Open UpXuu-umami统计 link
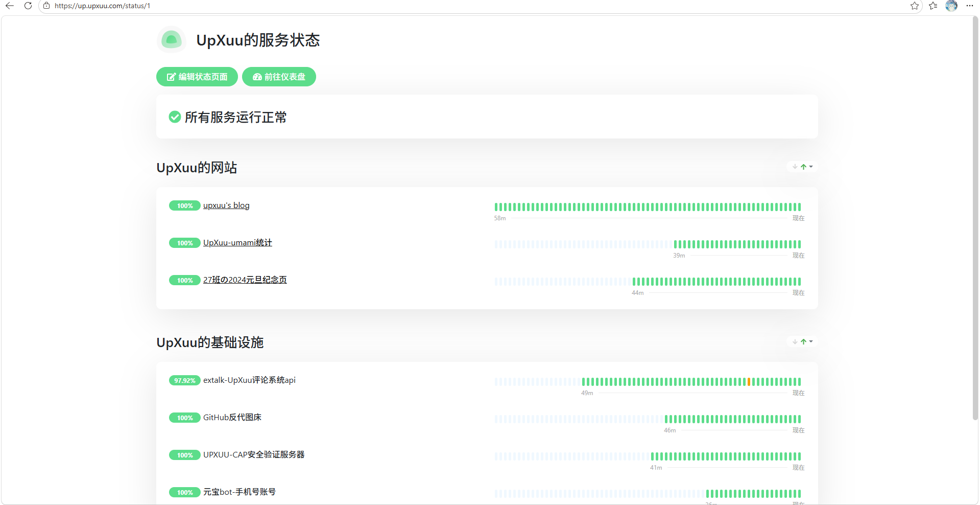 (237, 243)
